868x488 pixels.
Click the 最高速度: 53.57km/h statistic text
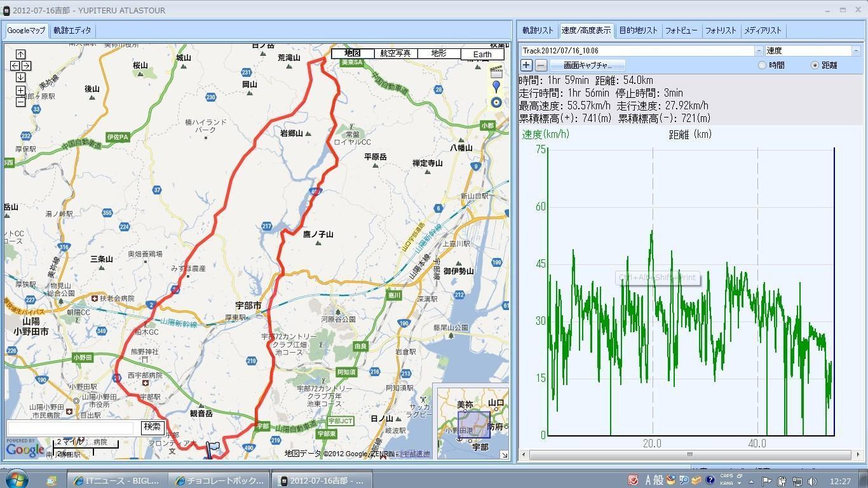564,105
